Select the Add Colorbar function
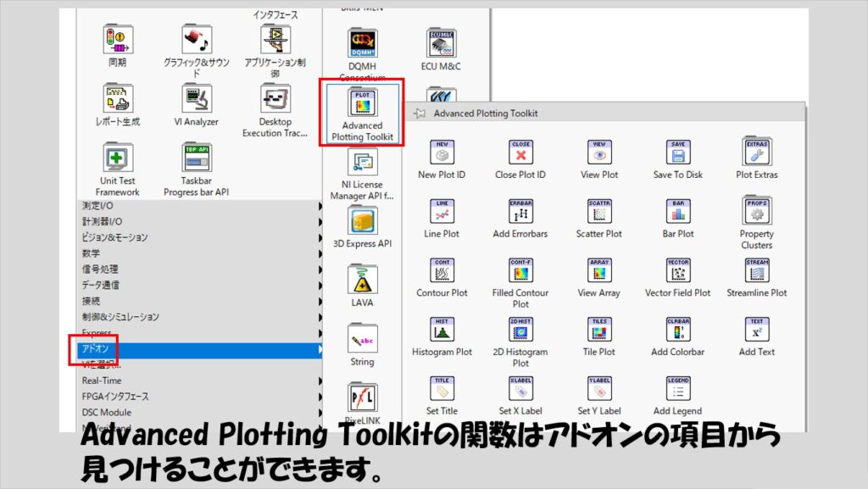The height and width of the screenshot is (489, 868). [678, 331]
